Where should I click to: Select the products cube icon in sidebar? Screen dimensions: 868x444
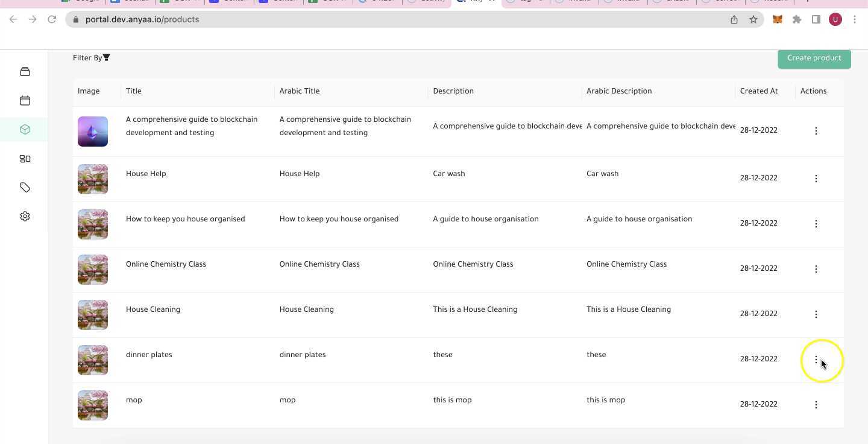25,129
